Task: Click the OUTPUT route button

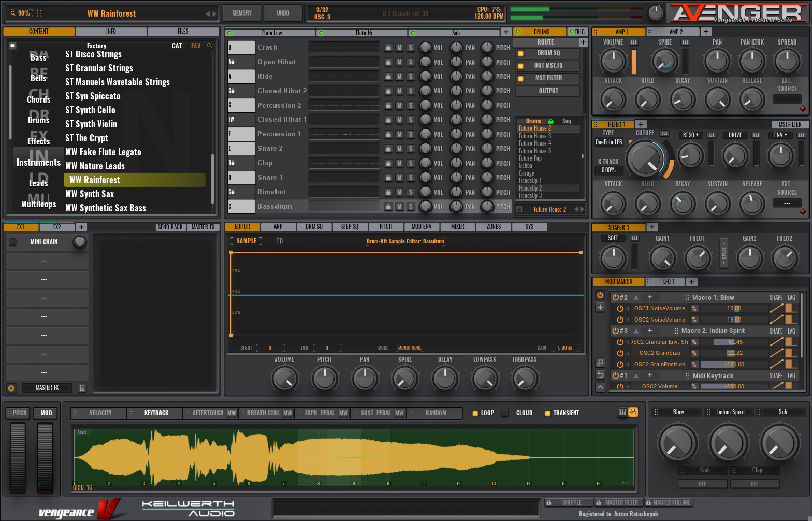Action: [x=548, y=91]
